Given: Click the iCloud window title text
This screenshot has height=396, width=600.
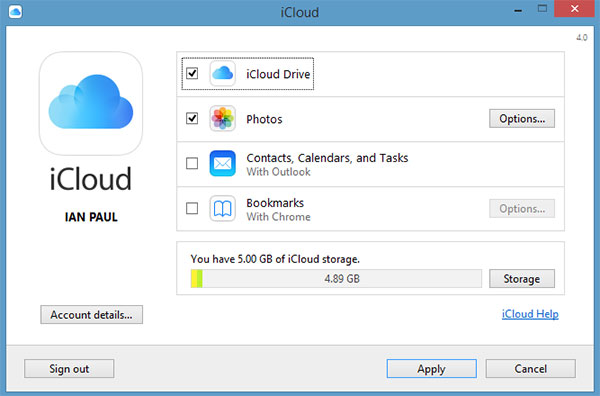Looking at the screenshot, I should pos(300,12).
